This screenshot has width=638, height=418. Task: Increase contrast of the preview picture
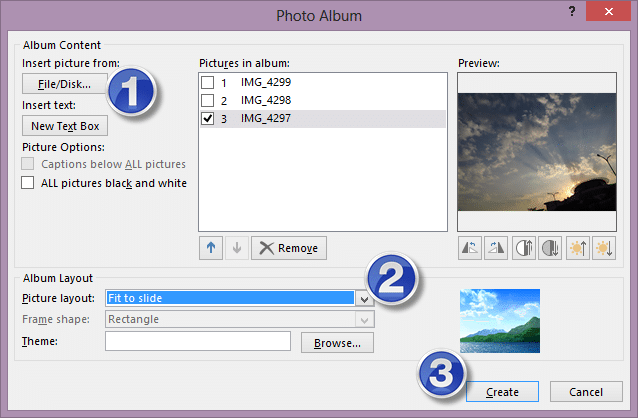pos(523,249)
